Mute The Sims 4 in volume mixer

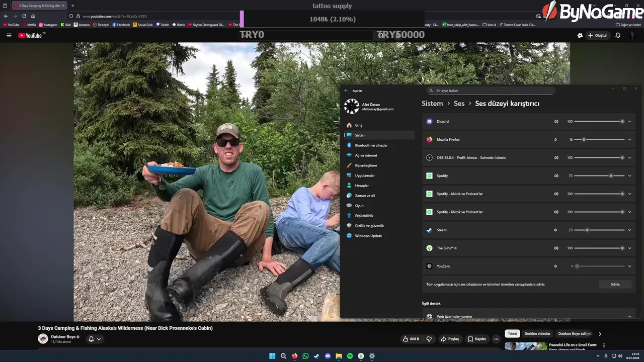click(x=556, y=248)
